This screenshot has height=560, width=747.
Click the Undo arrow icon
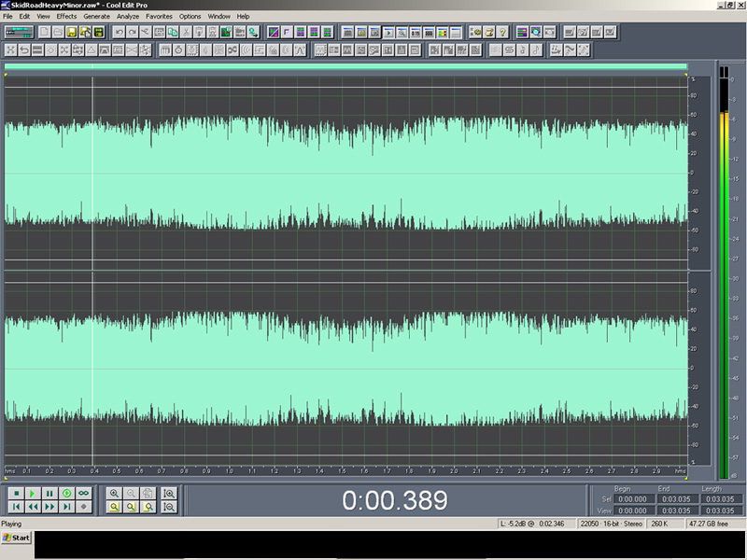click(119, 33)
